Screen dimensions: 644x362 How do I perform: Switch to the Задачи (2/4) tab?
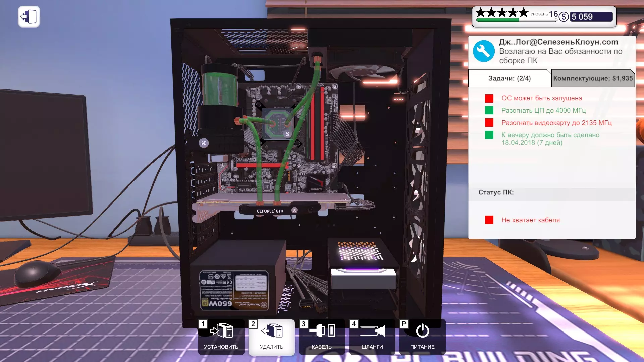[509, 78]
